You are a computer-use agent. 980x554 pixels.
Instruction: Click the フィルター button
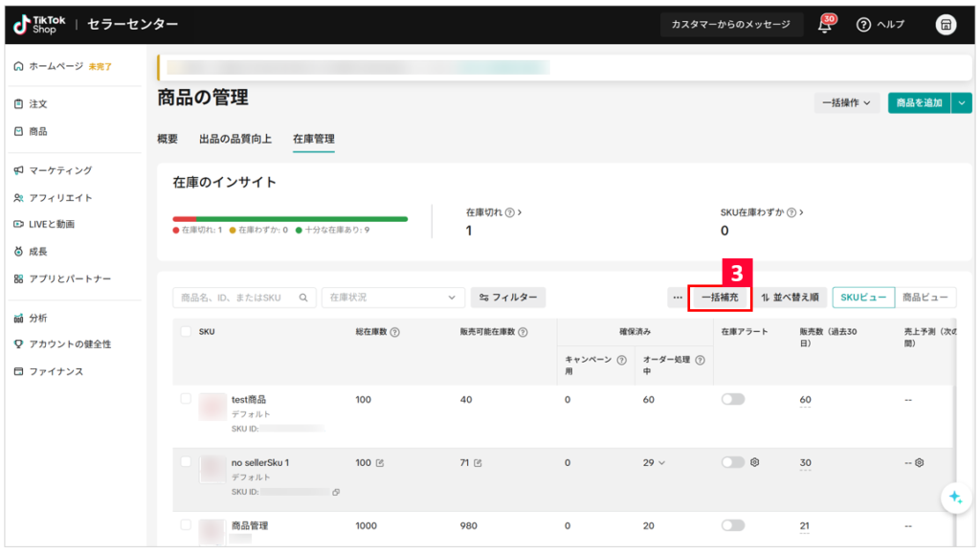click(x=508, y=298)
